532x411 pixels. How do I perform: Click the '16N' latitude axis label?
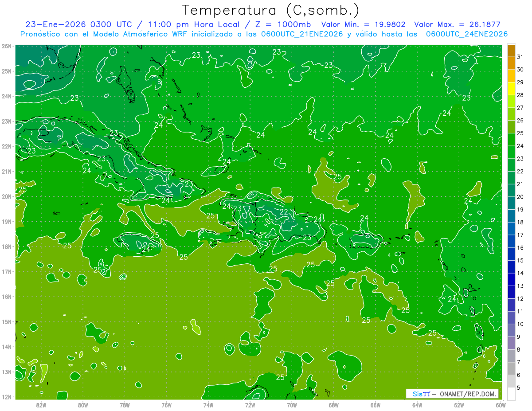coord(6,297)
